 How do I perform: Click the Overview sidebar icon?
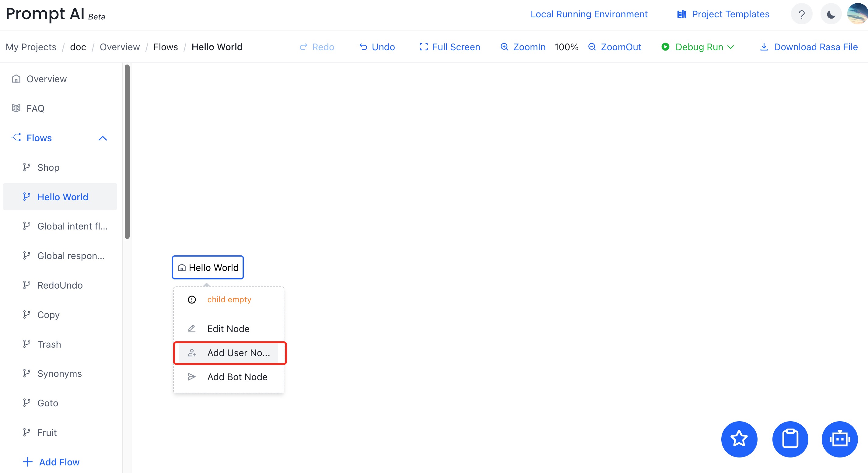click(16, 78)
